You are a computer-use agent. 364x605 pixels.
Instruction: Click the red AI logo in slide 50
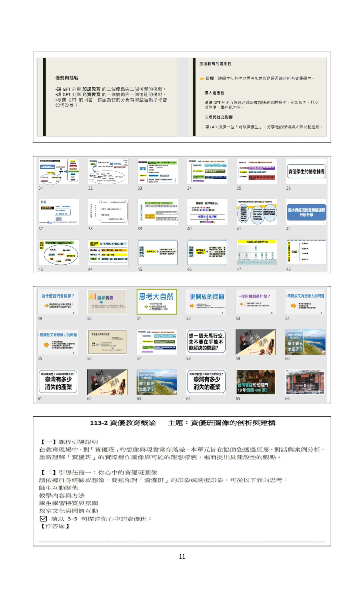(93, 297)
